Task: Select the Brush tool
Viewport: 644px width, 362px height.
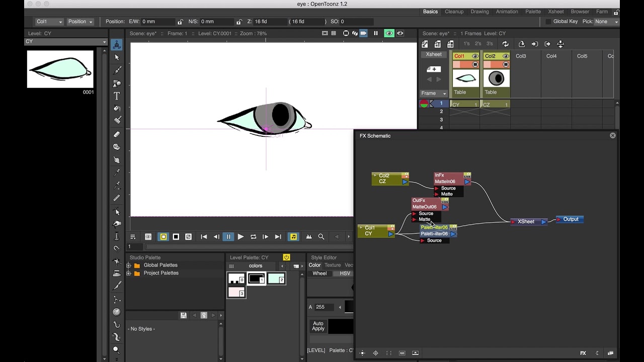Action: tap(117, 70)
